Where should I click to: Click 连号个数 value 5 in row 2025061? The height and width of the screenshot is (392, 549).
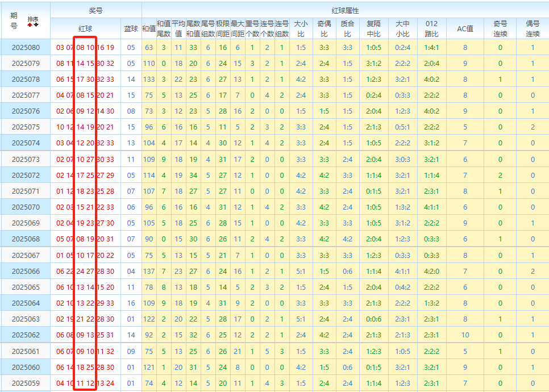coord(267,352)
